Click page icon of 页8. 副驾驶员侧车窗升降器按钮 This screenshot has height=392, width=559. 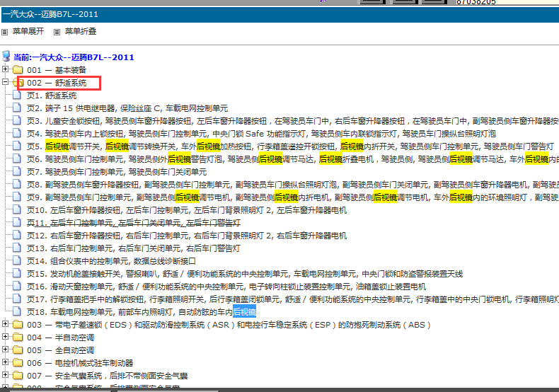[x=17, y=184]
